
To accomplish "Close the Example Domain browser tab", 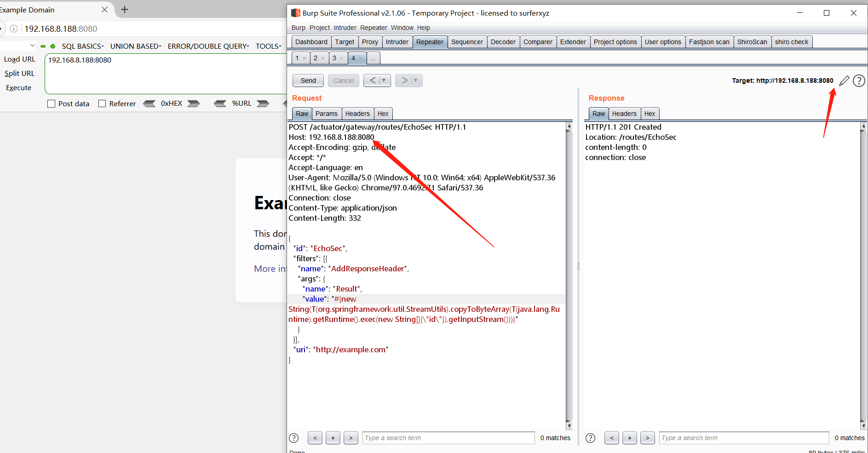I will pyautogui.click(x=105, y=10).
